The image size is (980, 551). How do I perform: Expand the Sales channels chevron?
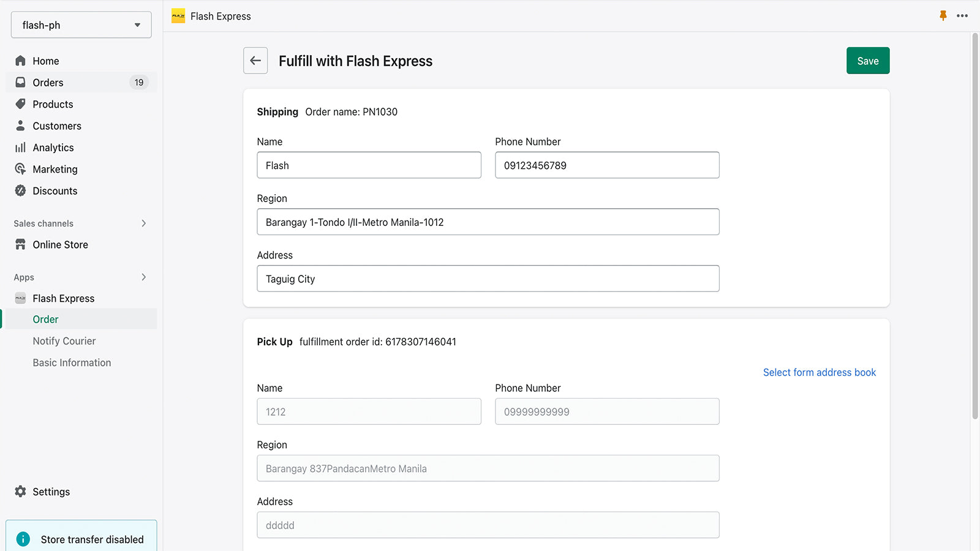(144, 223)
